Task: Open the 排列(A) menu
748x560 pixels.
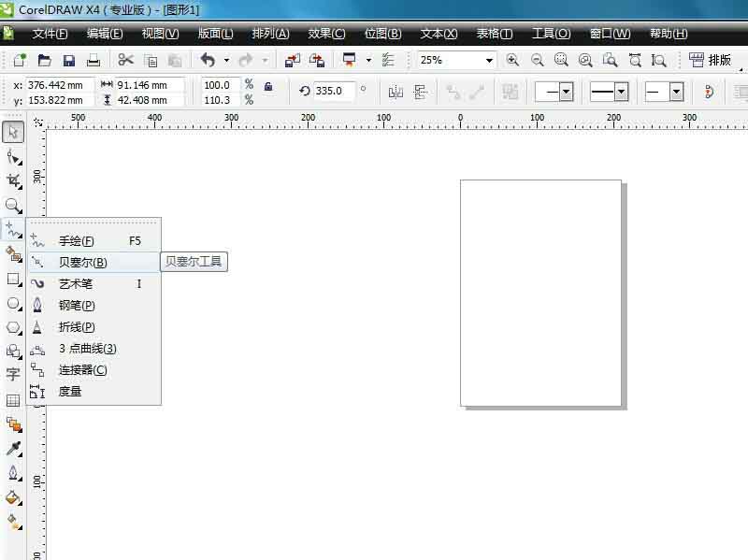Action: [x=270, y=34]
